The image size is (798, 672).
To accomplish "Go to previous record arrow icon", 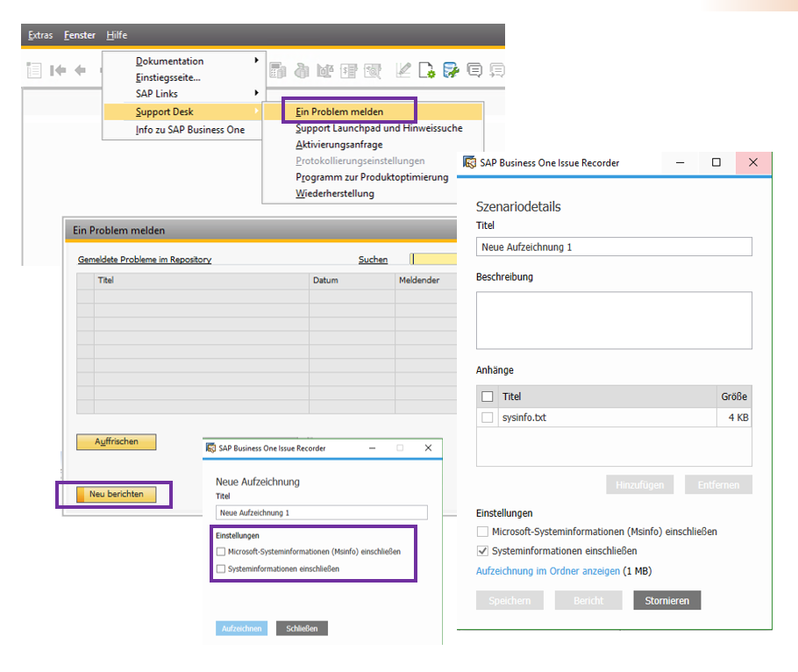I will (81, 70).
